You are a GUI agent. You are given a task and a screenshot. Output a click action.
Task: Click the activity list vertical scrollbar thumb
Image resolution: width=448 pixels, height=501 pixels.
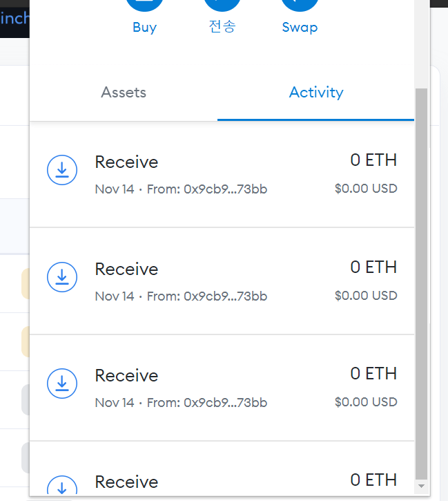[x=422, y=283]
